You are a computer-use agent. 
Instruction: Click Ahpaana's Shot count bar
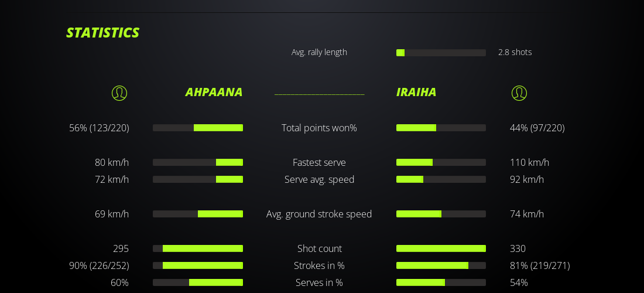[x=198, y=248]
